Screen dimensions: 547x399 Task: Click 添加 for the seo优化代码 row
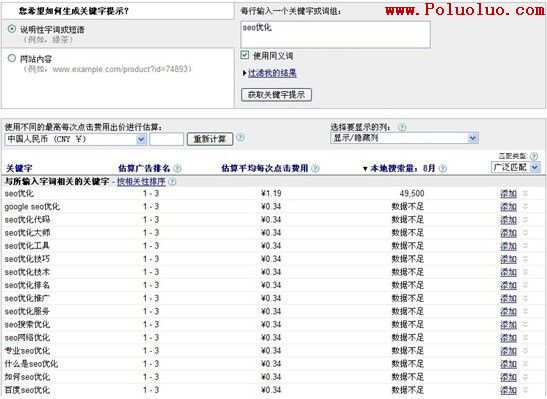click(x=508, y=220)
